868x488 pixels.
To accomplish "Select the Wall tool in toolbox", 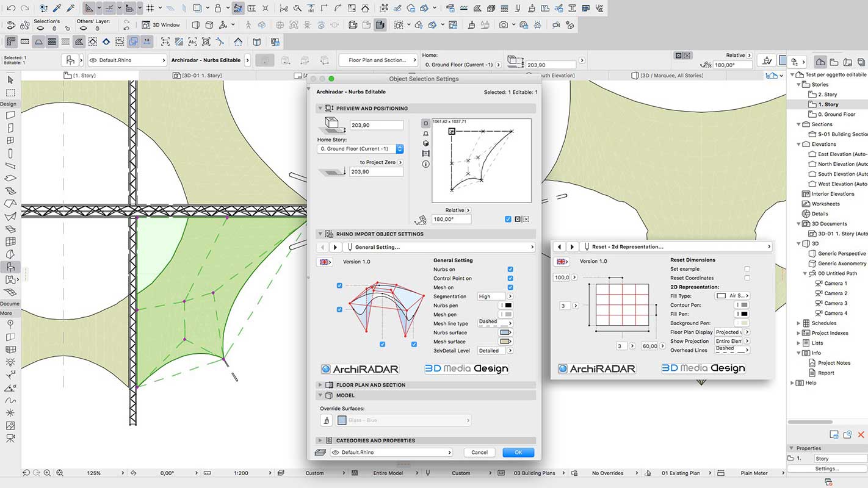I will [x=10, y=115].
